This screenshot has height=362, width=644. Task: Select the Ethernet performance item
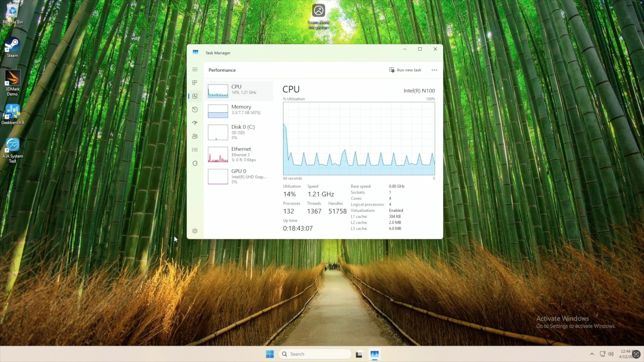tap(239, 154)
